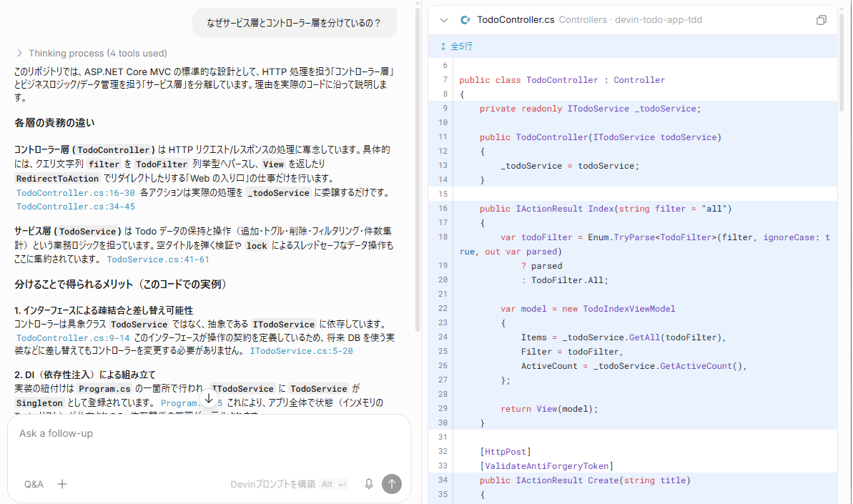Open the TodoController.cs:16-30 reference link
Image resolution: width=853 pixels, height=504 pixels.
pyautogui.click(x=76, y=192)
